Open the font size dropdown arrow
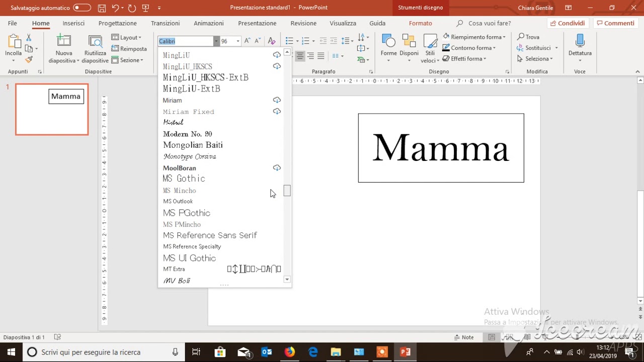Viewport: 644px width, 362px height. click(238, 41)
